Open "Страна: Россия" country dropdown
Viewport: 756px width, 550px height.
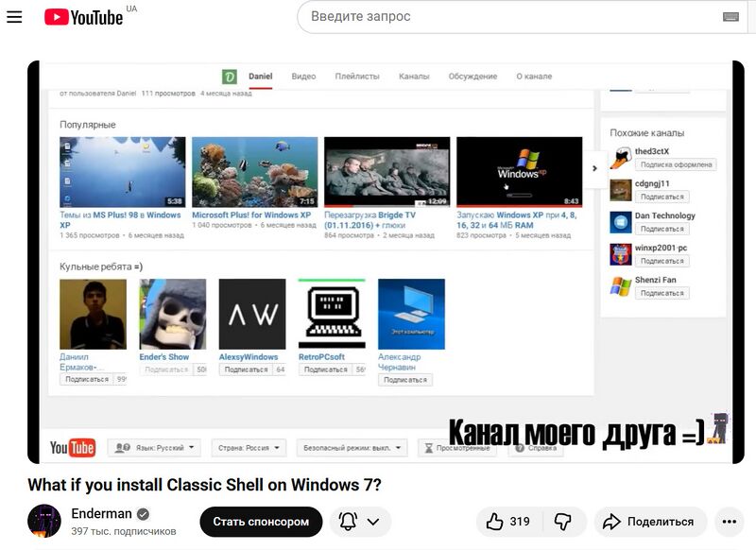(x=249, y=447)
